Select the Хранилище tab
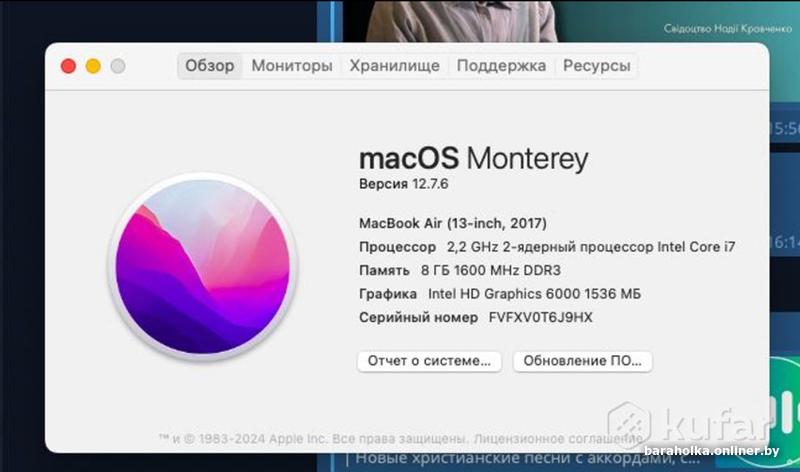Viewport: 800px width, 472px height. tap(394, 66)
